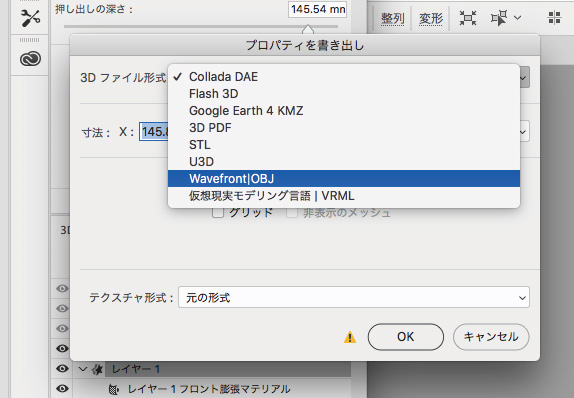
Task: Click the four-square grid icon
Action: [555, 18]
